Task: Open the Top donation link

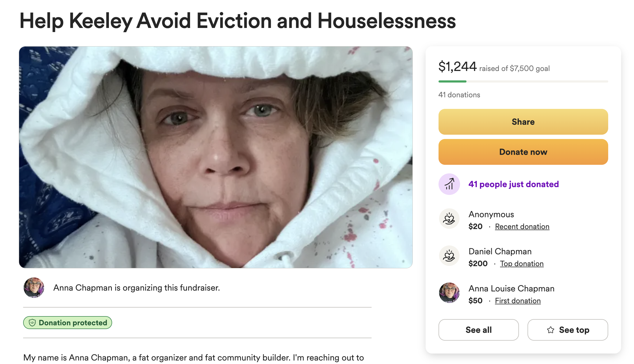Action: point(522,264)
